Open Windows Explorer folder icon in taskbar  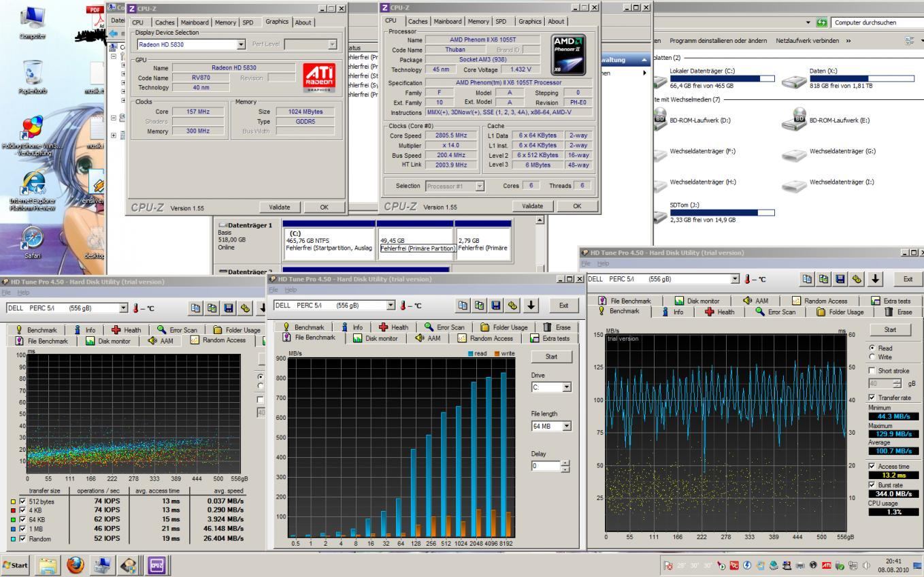(48, 565)
